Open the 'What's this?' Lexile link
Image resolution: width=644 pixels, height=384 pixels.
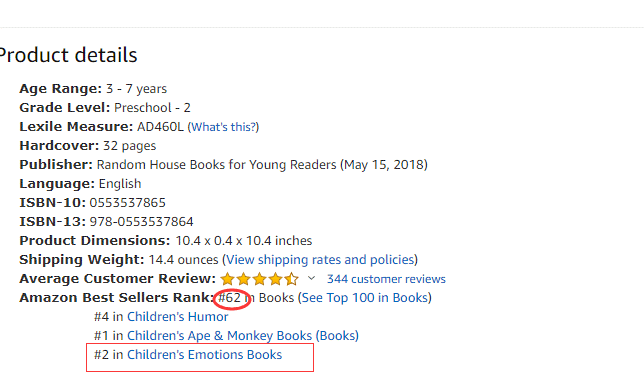pyautogui.click(x=223, y=127)
